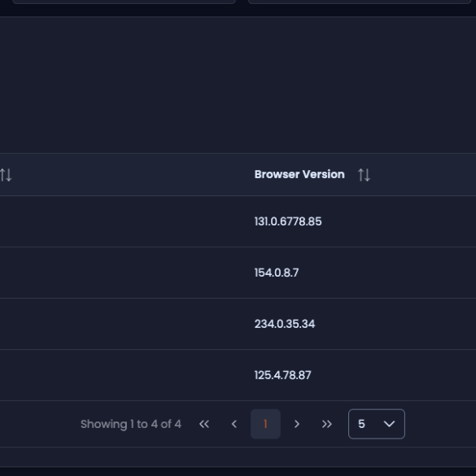Select the row with version 131.0.6778.85
This screenshot has width=476, height=476.
pos(238,221)
